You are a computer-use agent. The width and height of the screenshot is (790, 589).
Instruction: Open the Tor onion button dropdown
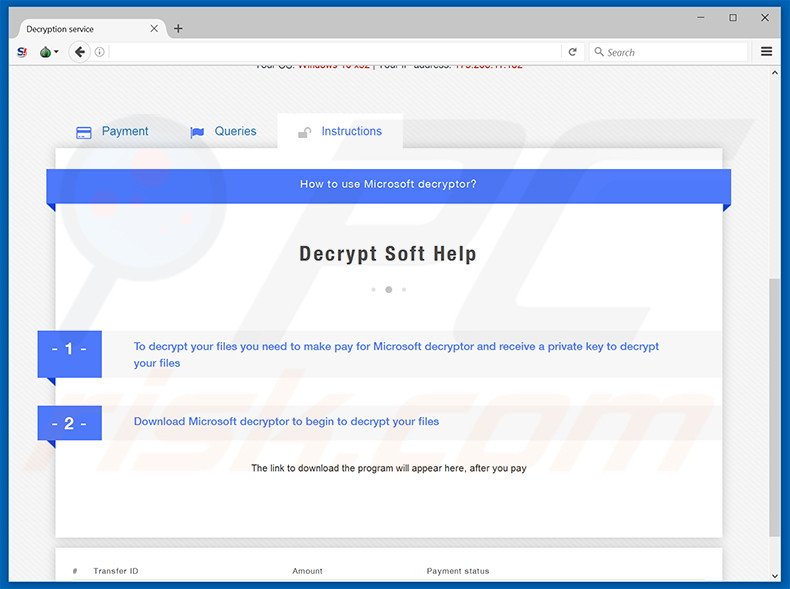pyautogui.click(x=49, y=52)
